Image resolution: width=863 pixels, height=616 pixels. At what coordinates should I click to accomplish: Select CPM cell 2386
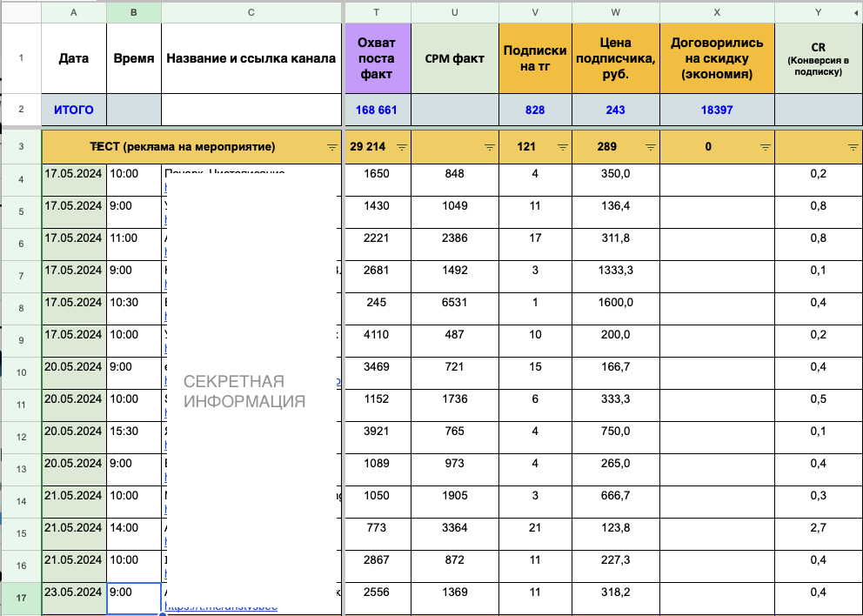(x=455, y=244)
